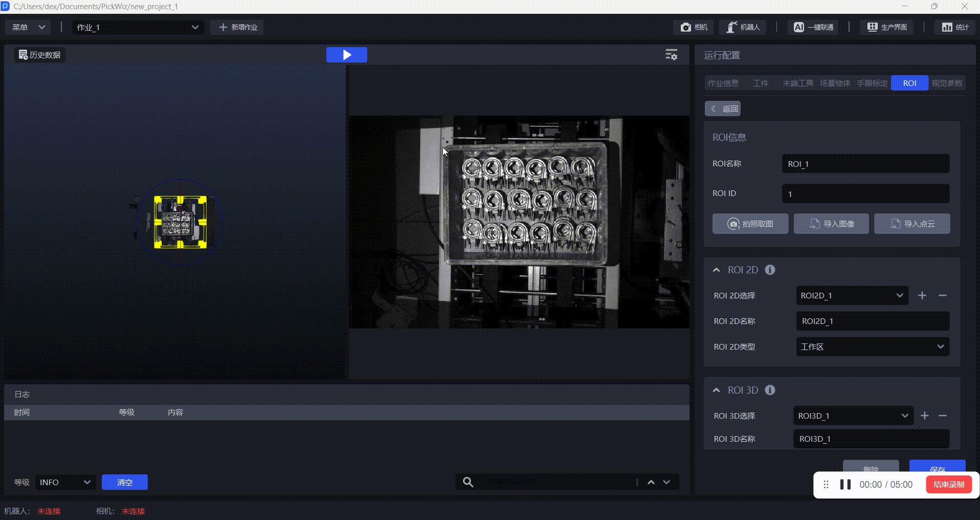
Task: Click the ROI名称 input field
Action: click(x=865, y=164)
